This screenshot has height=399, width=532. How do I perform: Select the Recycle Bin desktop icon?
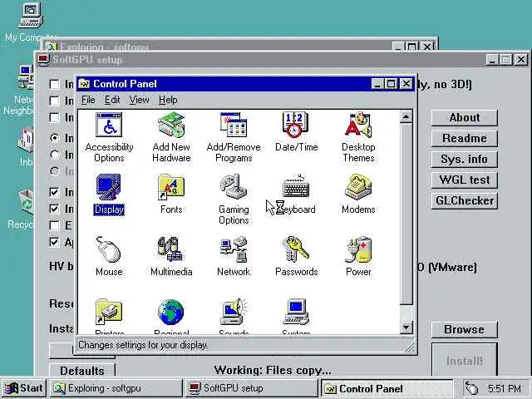pos(22,209)
